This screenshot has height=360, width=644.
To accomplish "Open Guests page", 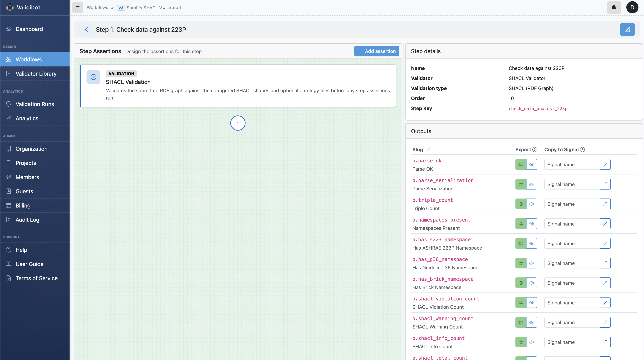I will (x=35, y=191).
